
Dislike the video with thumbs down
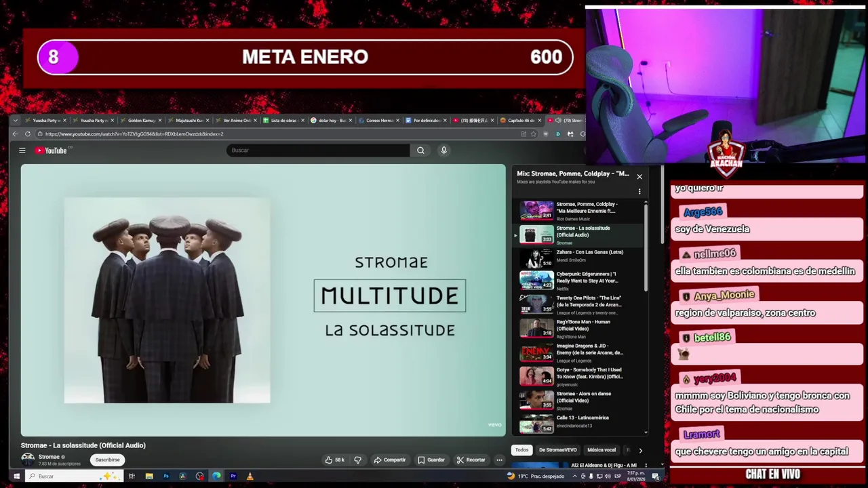tap(358, 460)
